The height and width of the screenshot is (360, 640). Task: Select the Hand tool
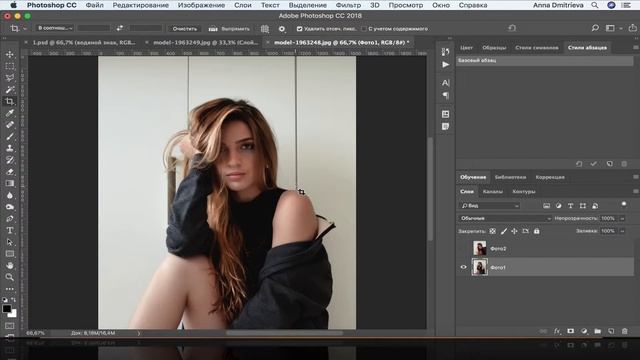[10, 266]
